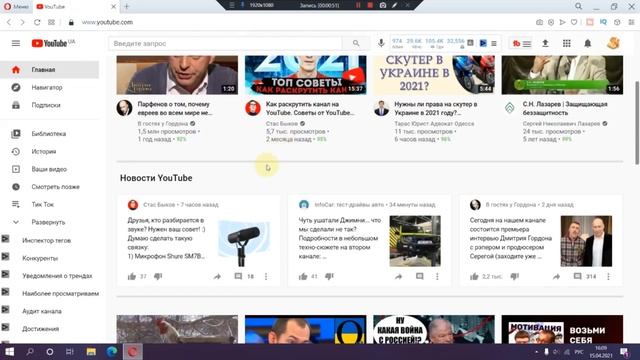The width and height of the screenshot is (640, 360).
Task: Open more options on InfoCar post
Action: [437, 276]
